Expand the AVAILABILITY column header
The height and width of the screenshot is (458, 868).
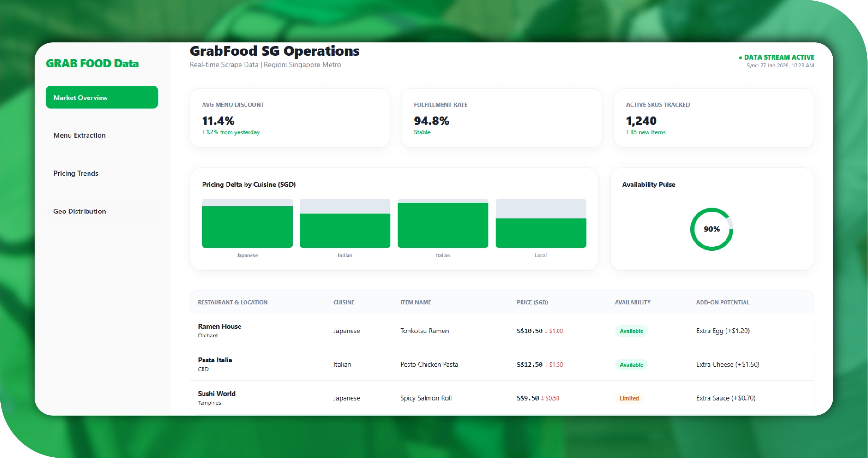coord(633,302)
